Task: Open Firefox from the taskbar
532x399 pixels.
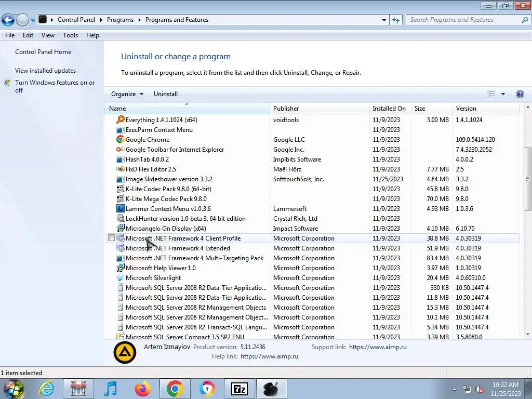Action: [142, 389]
